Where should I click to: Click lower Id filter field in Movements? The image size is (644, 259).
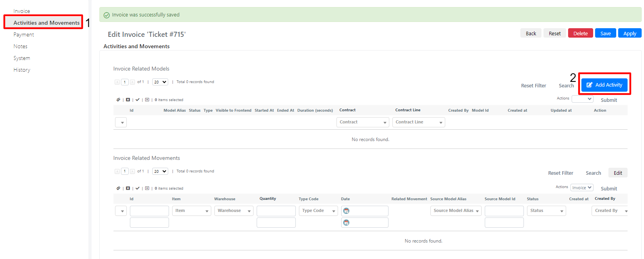149,223
